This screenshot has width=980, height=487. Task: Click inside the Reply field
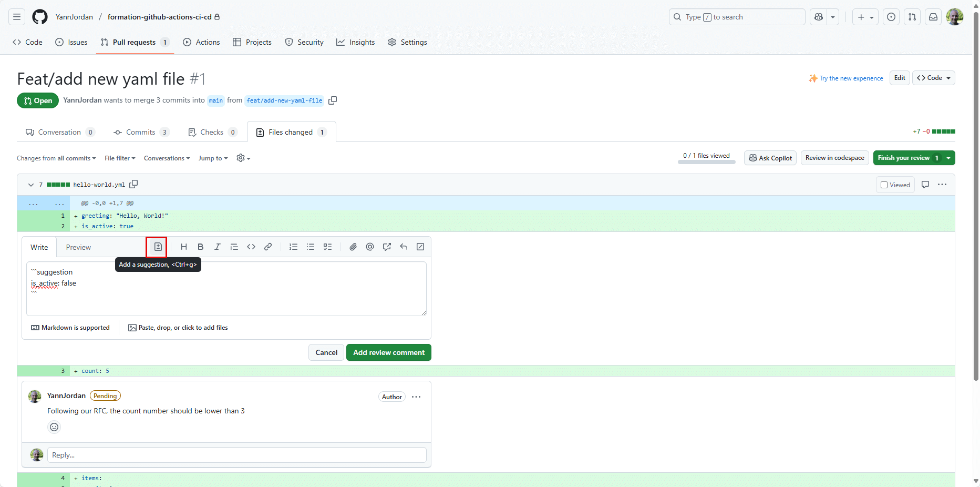click(236, 455)
